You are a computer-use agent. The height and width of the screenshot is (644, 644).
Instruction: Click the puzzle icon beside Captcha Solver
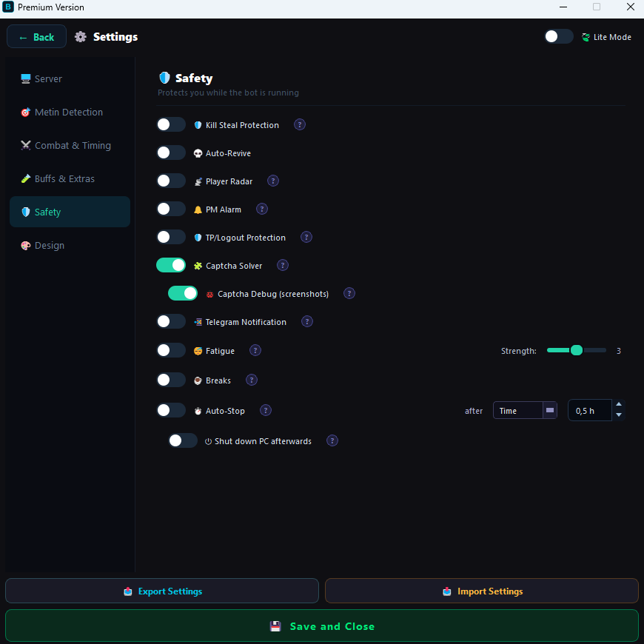[198, 266]
